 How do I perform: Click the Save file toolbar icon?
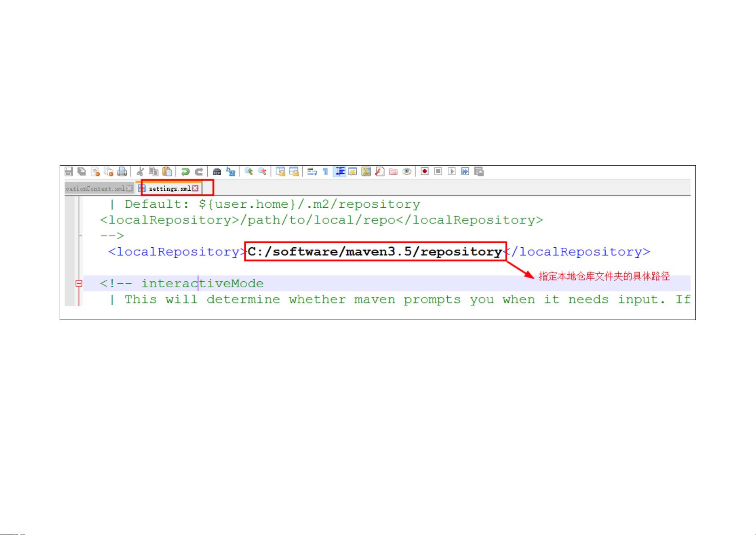tap(69, 171)
